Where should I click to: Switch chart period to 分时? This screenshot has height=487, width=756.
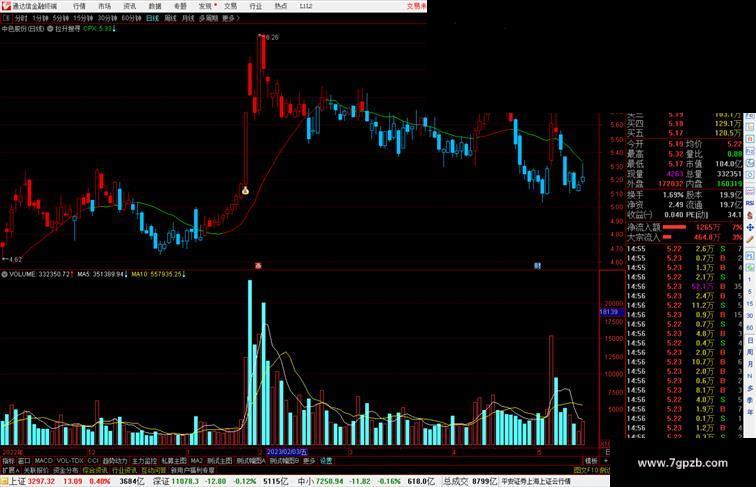[x=21, y=18]
